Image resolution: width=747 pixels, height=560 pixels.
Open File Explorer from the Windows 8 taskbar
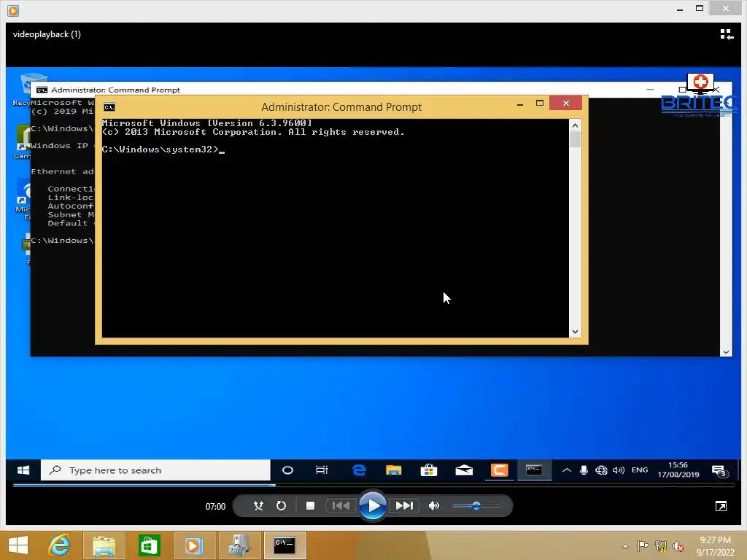(104, 545)
